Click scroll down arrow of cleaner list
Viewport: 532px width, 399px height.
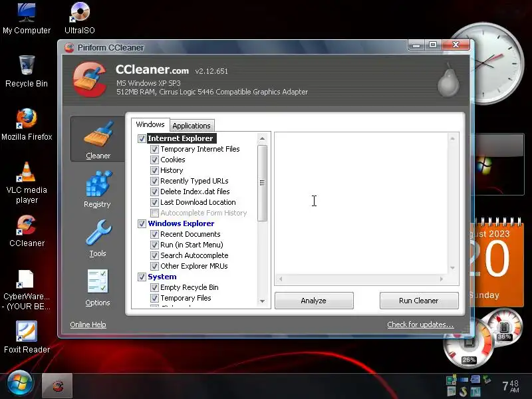click(x=262, y=301)
